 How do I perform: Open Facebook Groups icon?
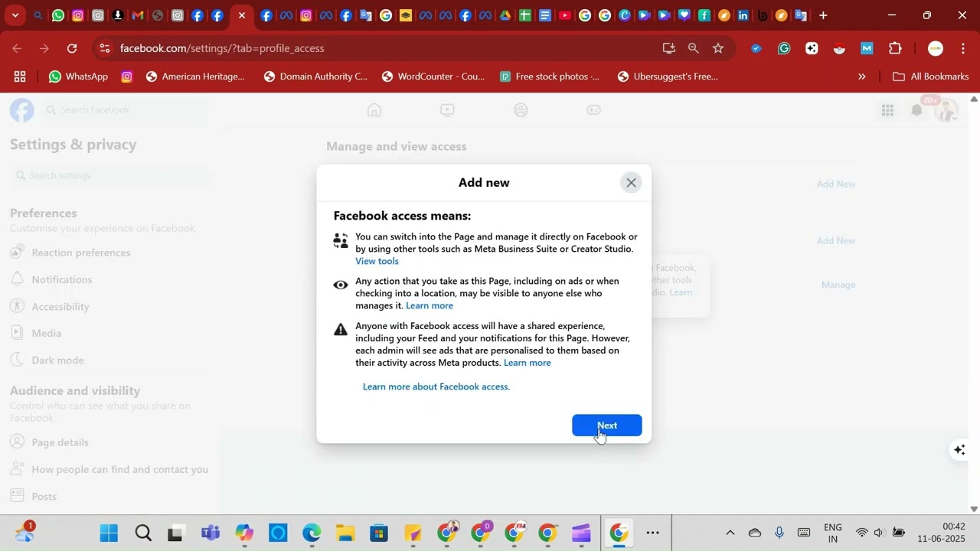521,110
